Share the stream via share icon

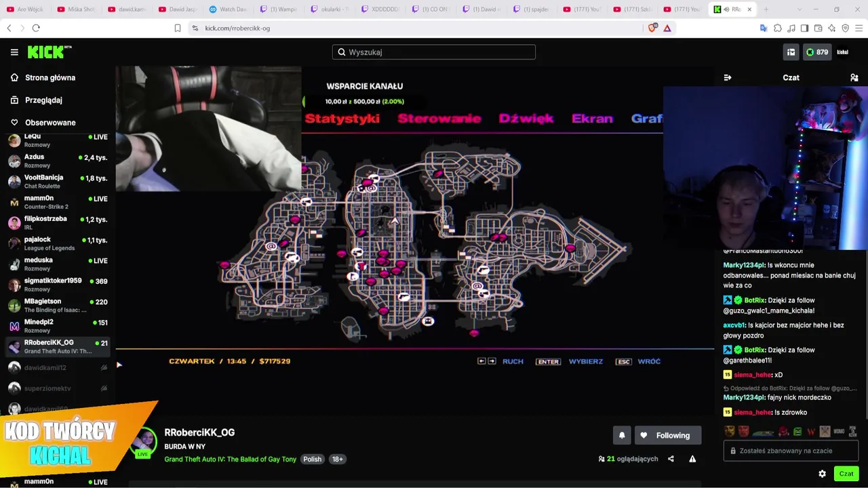[x=671, y=459]
